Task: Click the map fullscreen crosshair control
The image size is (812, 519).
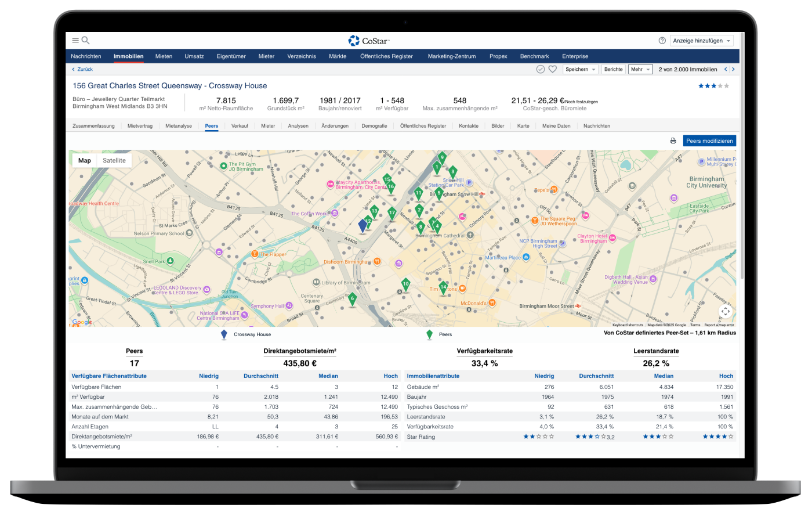Action: [726, 312]
